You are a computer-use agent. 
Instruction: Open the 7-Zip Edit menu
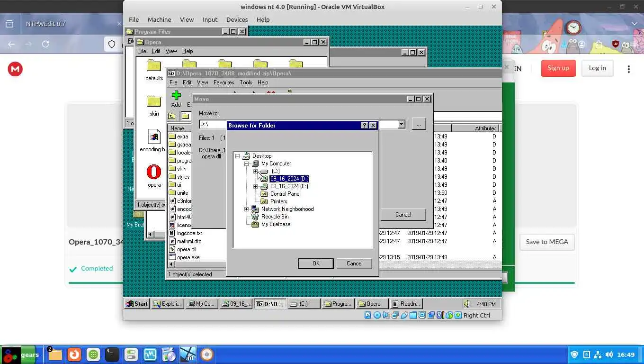187,82
